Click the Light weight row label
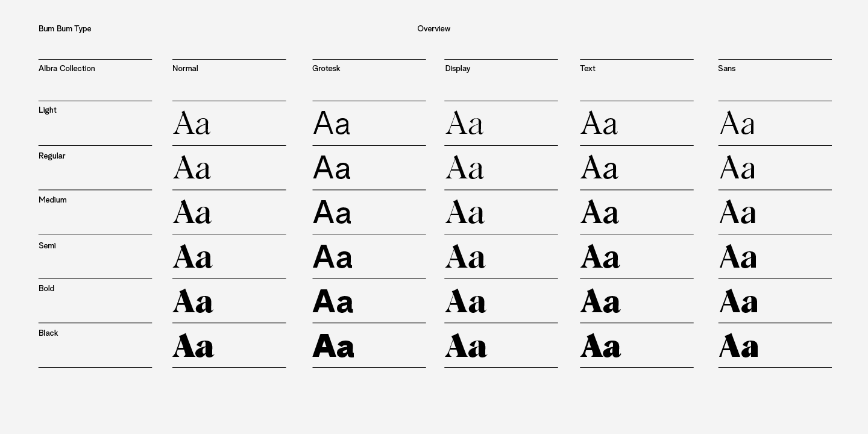Viewport: 868px width, 434px height. coord(48,110)
